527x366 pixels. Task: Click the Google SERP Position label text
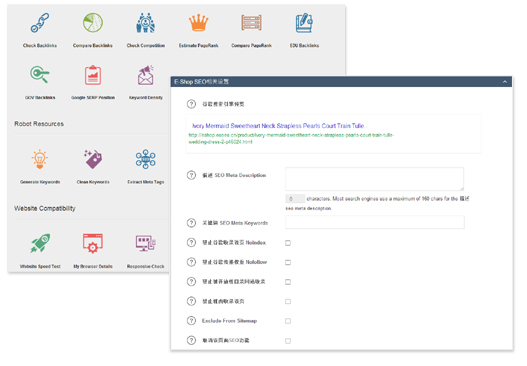pos(93,97)
